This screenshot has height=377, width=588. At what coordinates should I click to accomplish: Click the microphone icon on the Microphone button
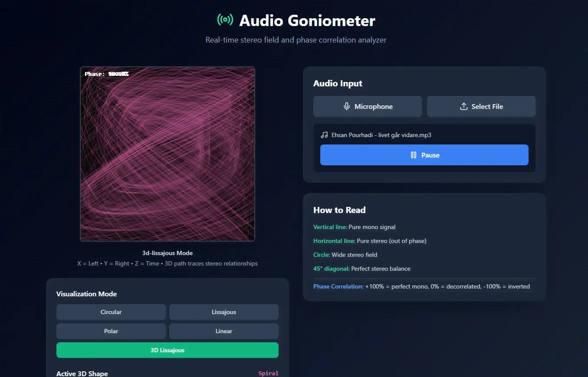click(x=346, y=106)
